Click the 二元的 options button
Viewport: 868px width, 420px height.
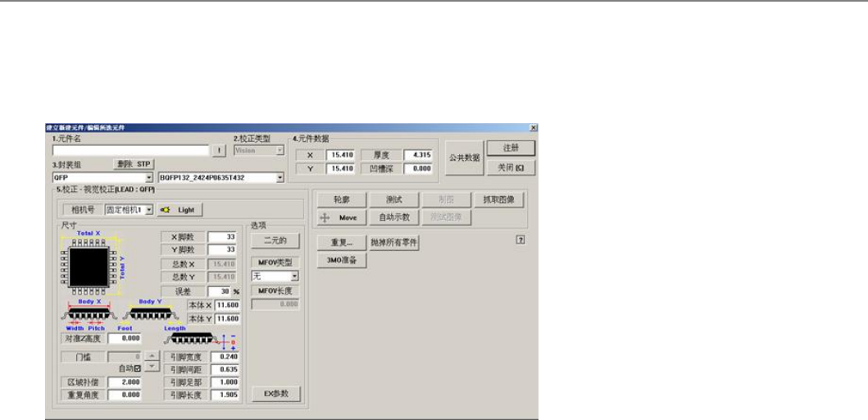(x=275, y=240)
